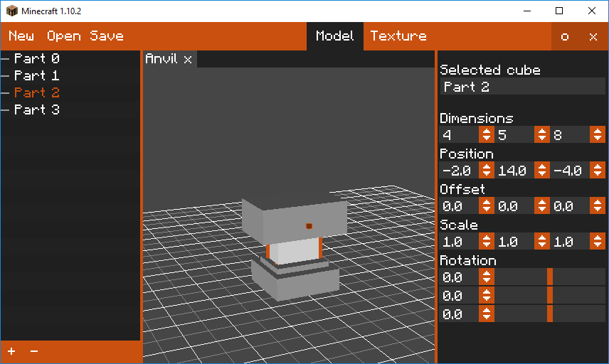Click the Save button
The height and width of the screenshot is (364, 609).
pyautogui.click(x=107, y=36)
